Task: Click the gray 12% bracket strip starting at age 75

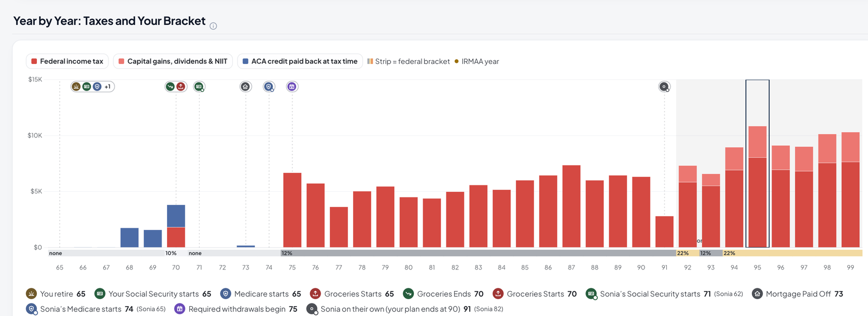Action: (x=478, y=253)
